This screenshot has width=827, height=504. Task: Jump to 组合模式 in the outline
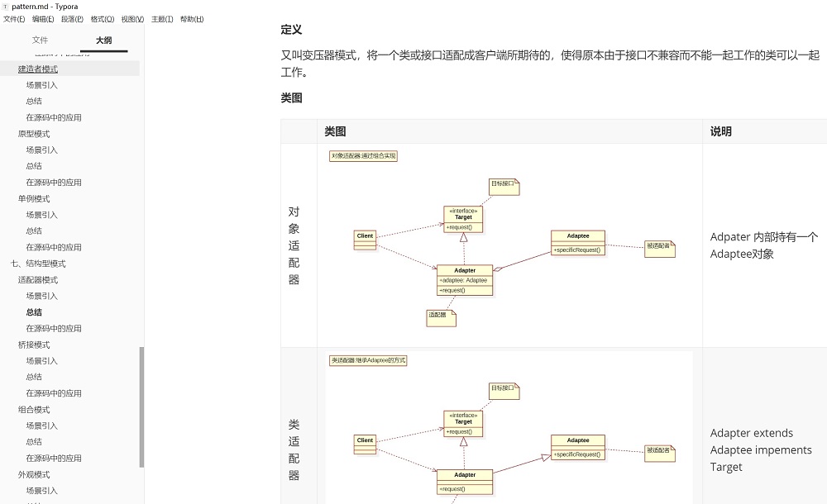click(x=34, y=410)
